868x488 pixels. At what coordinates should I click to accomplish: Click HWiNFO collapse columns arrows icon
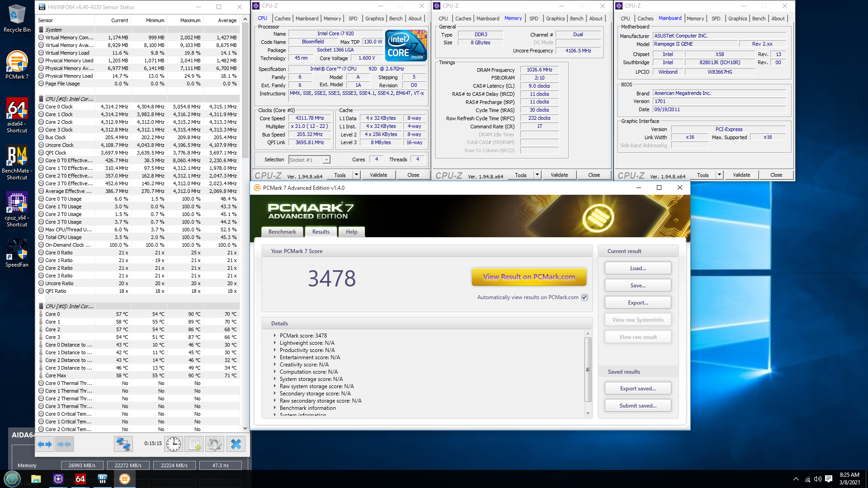pyautogui.click(x=65, y=444)
